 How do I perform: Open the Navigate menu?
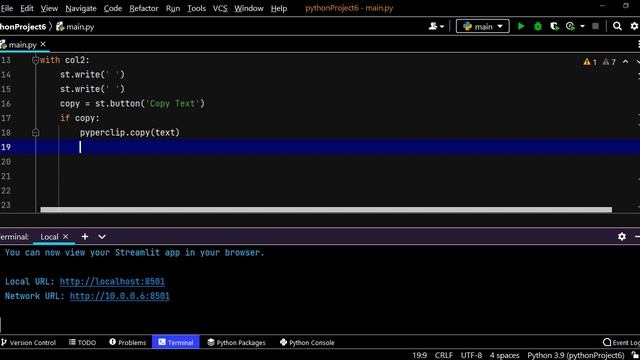pos(81,8)
